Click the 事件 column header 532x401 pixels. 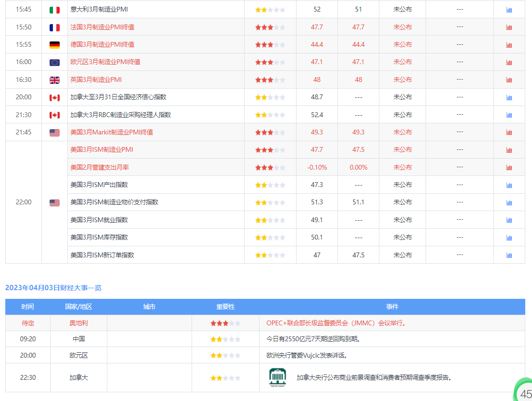(392, 307)
